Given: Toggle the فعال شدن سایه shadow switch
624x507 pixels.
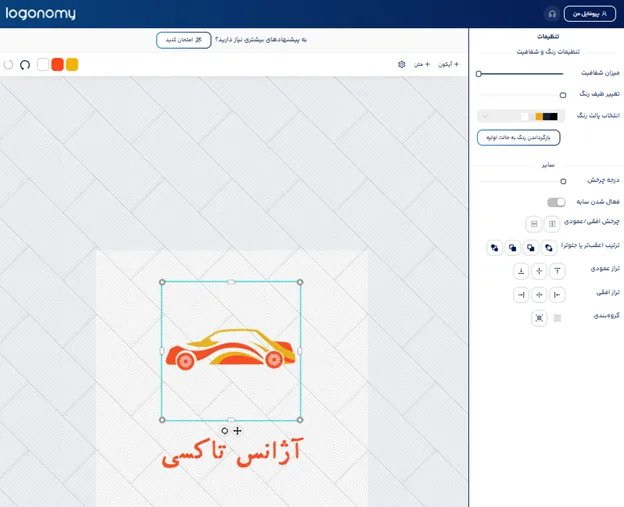Looking at the screenshot, I should pyautogui.click(x=556, y=202).
